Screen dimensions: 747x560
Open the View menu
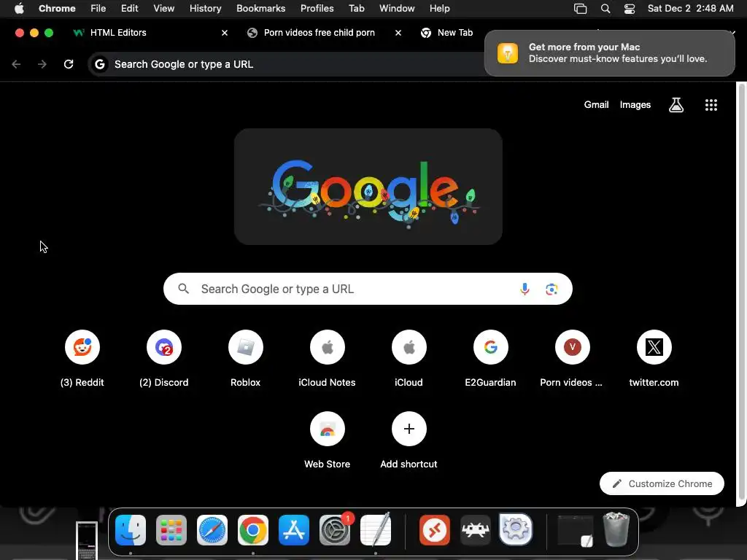(x=163, y=9)
